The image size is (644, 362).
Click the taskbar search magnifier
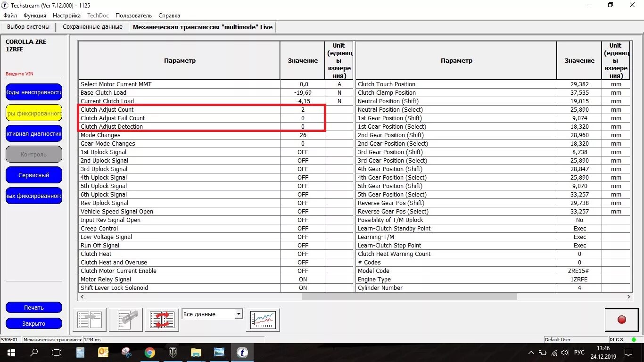pos(34,353)
